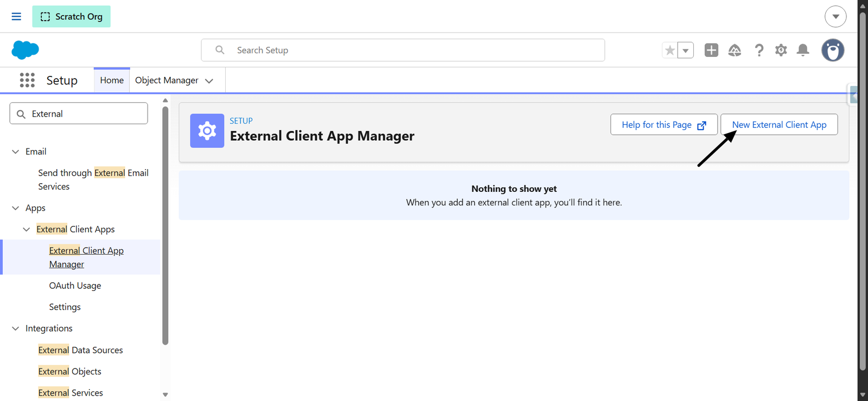Open Settings under External Client Apps

coord(65,307)
